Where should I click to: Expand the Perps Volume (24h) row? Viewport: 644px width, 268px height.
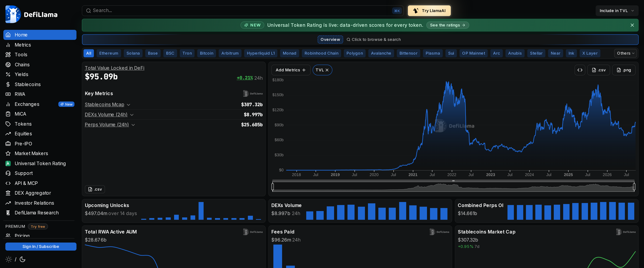pyautogui.click(x=133, y=125)
